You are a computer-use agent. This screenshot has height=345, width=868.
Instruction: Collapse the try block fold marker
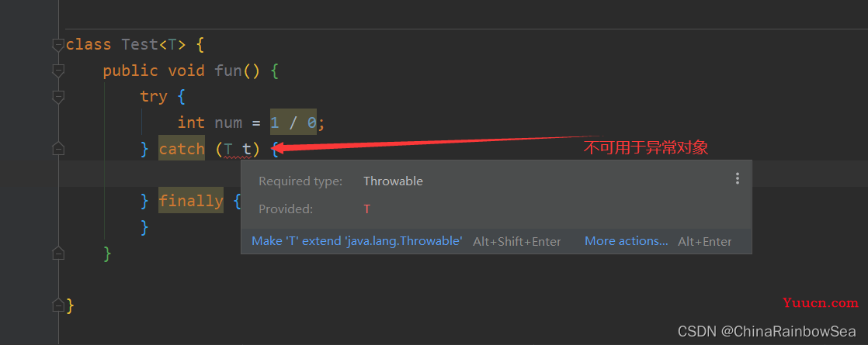click(58, 97)
